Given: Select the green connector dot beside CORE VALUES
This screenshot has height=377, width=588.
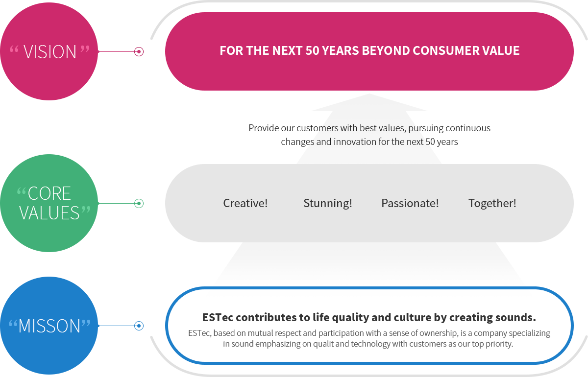Looking at the screenshot, I should click(139, 203).
